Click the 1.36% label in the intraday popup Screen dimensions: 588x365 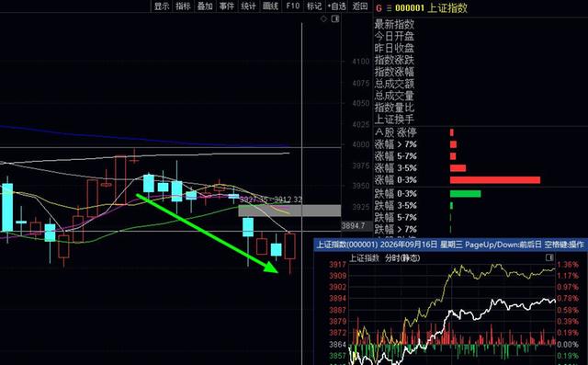[568, 265]
